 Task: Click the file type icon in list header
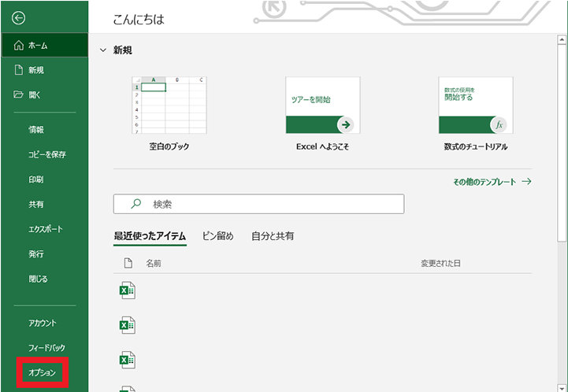128,263
